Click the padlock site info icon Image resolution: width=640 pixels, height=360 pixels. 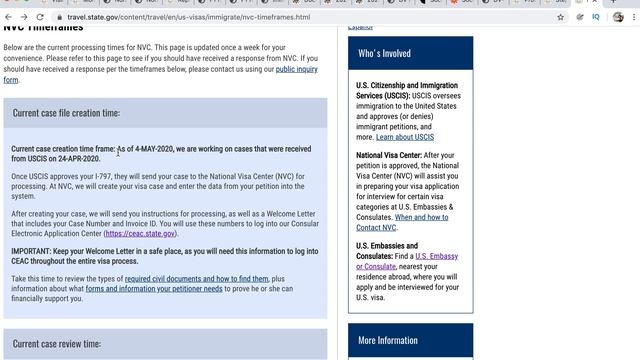(60, 17)
